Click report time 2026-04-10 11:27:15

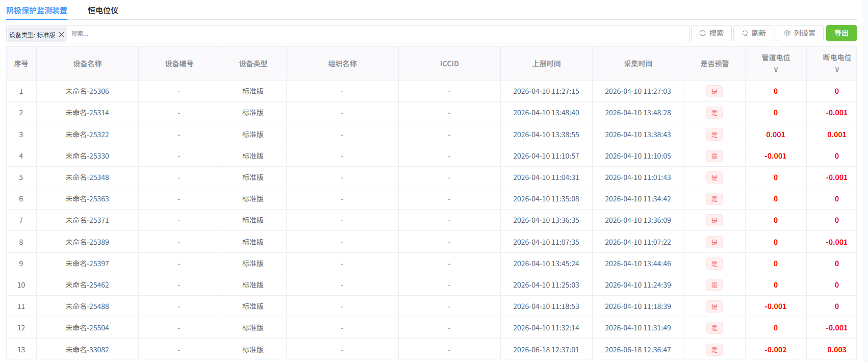tap(546, 91)
